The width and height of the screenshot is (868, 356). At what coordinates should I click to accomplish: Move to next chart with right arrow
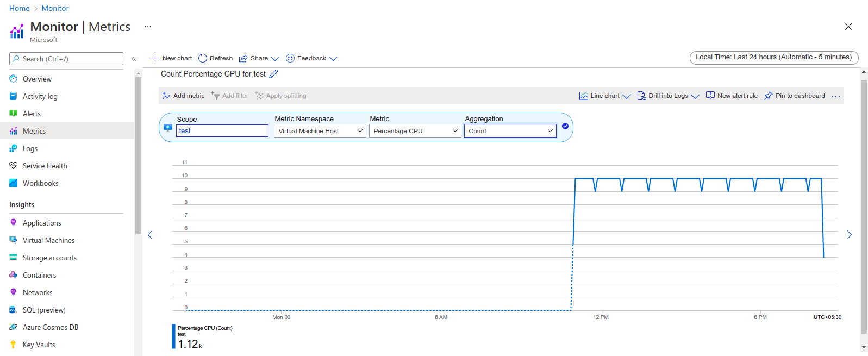point(849,235)
